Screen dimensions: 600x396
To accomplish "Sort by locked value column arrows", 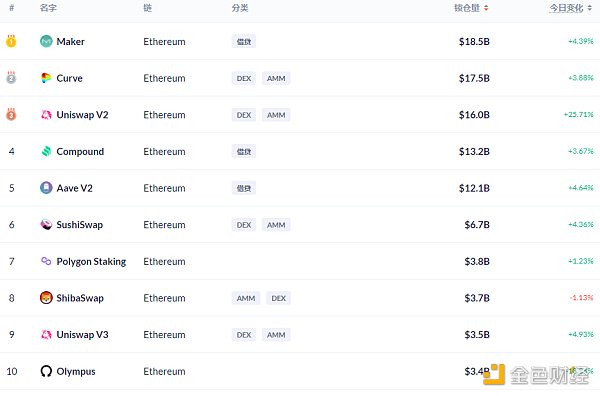I will [x=486, y=8].
